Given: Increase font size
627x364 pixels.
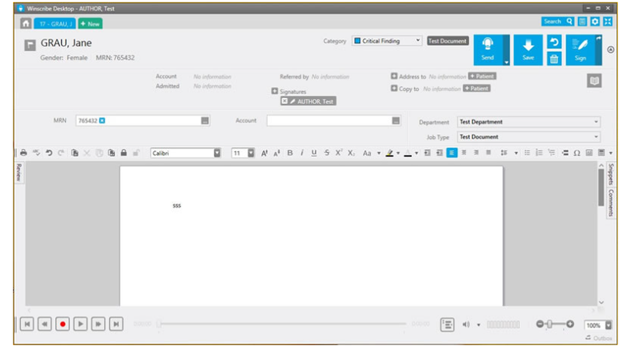Looking at the screenshot, I should click(x=265, y=153).
